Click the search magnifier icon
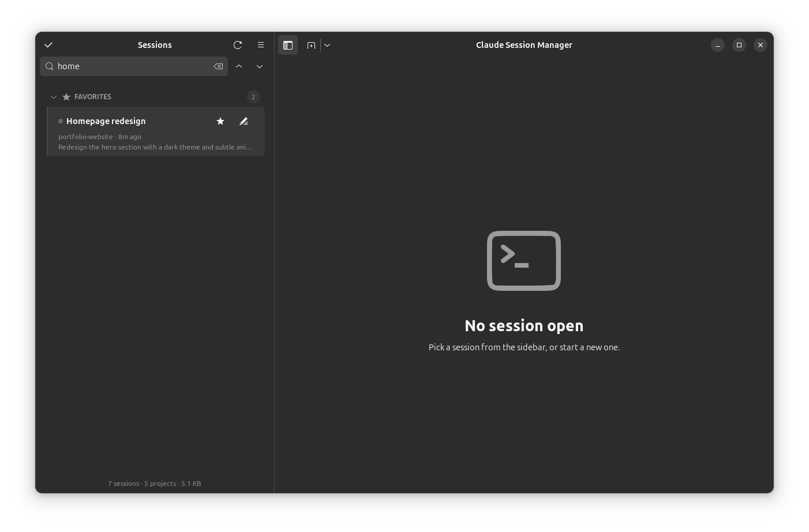The height and width of the screenshot is (532, 809). pyautogui.click(x=50, y=66)
